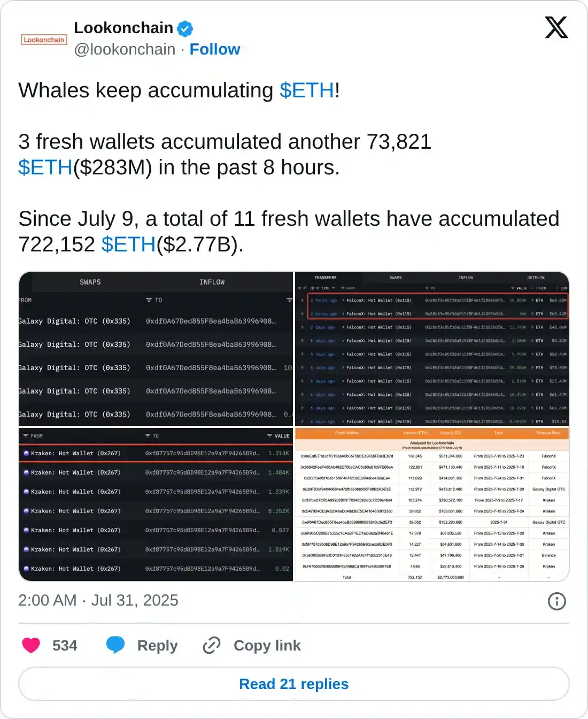Follow @lookonchain
Viewport: 588px width, 719px height.
(x=215, y=49)
